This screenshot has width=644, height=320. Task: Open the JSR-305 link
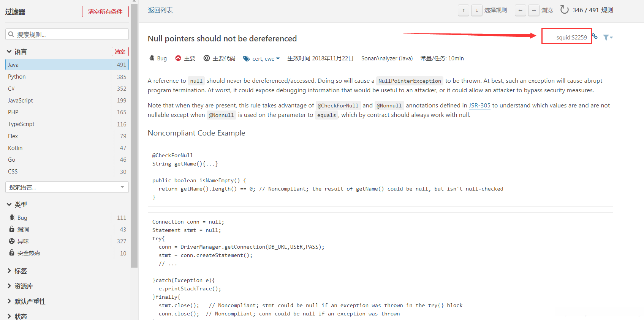pyautogui.click(x=479, y=106)
